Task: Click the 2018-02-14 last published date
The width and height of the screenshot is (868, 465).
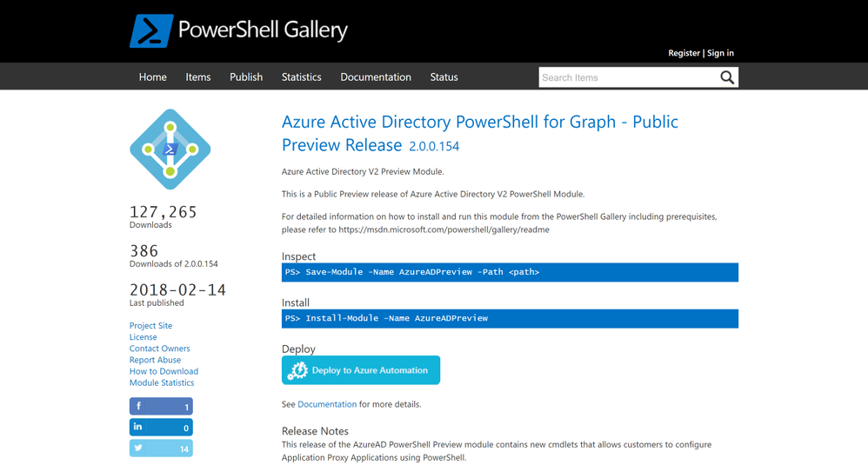Action: (177, 289)
